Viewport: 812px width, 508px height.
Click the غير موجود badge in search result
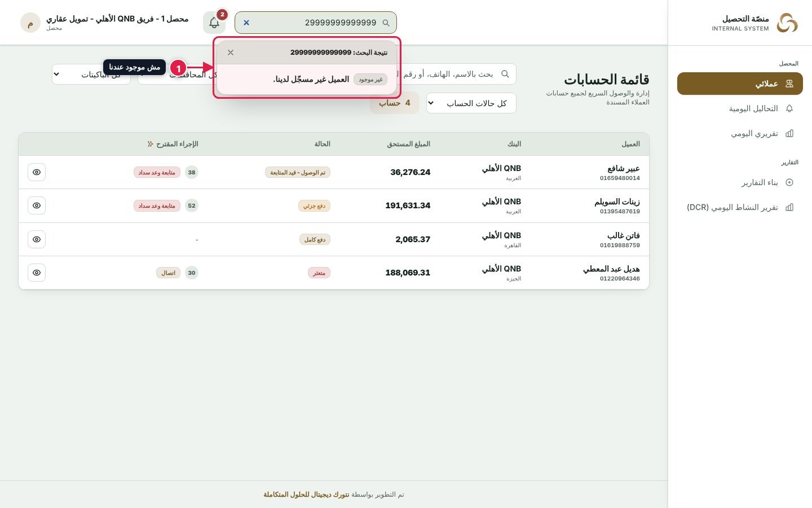point(370,80)
